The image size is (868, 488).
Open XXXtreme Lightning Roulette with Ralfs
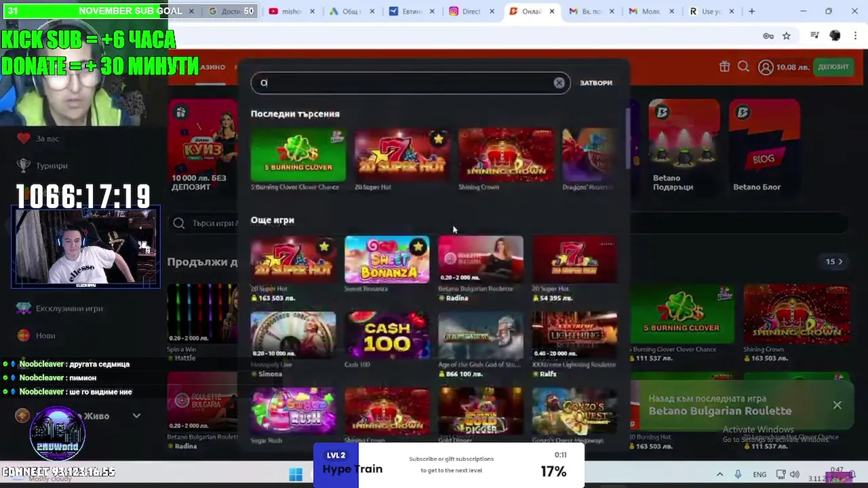click(x=574, y=335)
